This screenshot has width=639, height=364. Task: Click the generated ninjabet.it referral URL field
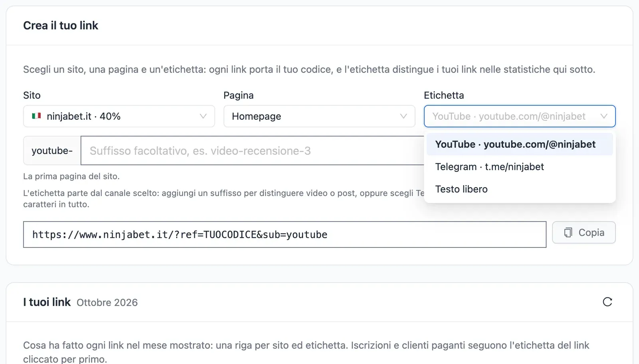(x=284, y=234)
